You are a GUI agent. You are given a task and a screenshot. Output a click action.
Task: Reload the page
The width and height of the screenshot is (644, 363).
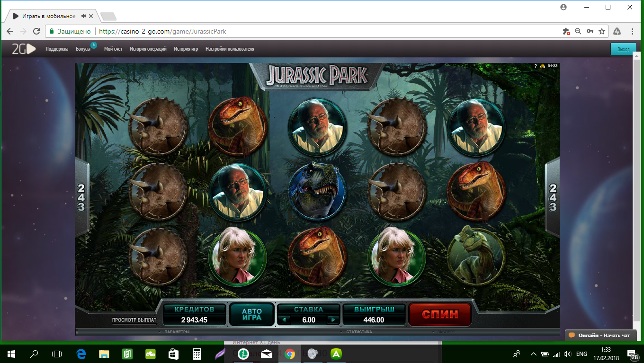tap(36, 31)
